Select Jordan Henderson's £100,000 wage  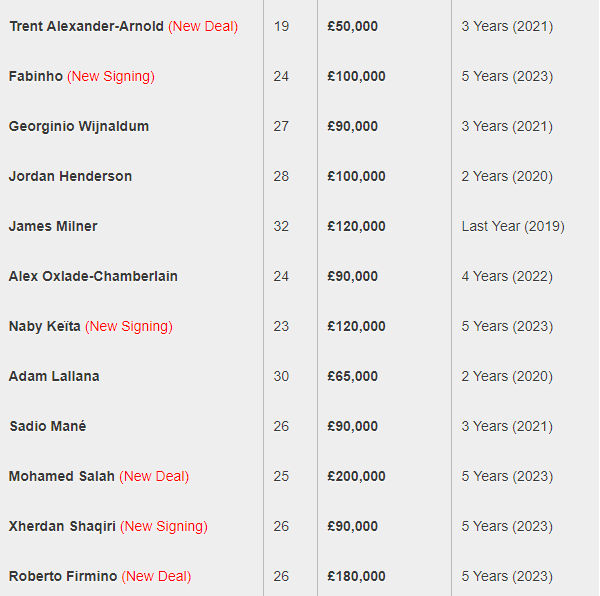coord(356,176)
